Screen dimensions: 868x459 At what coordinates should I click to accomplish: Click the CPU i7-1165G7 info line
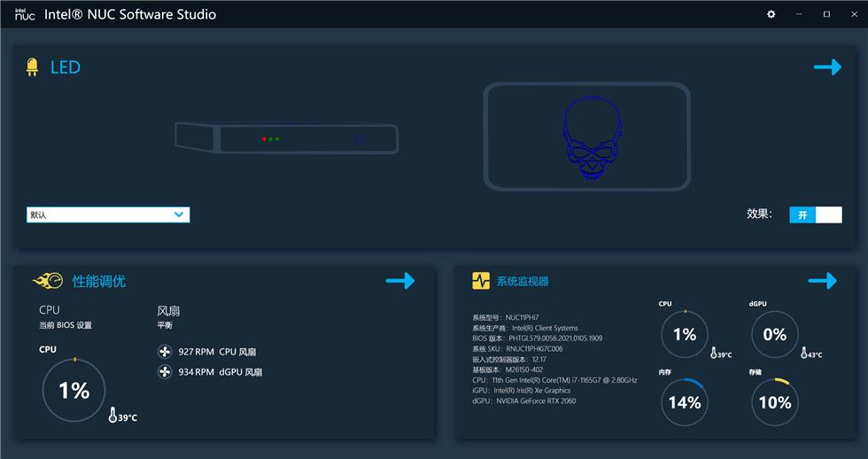point(554,380)
